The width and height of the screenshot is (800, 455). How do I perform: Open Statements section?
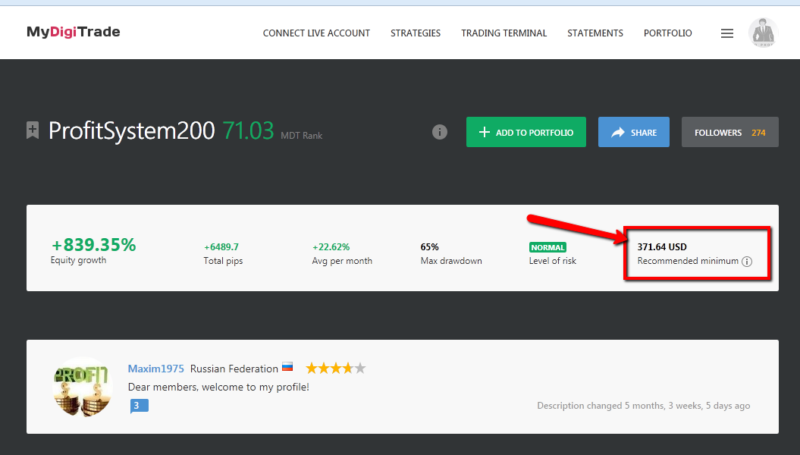(x=595, y=33)
